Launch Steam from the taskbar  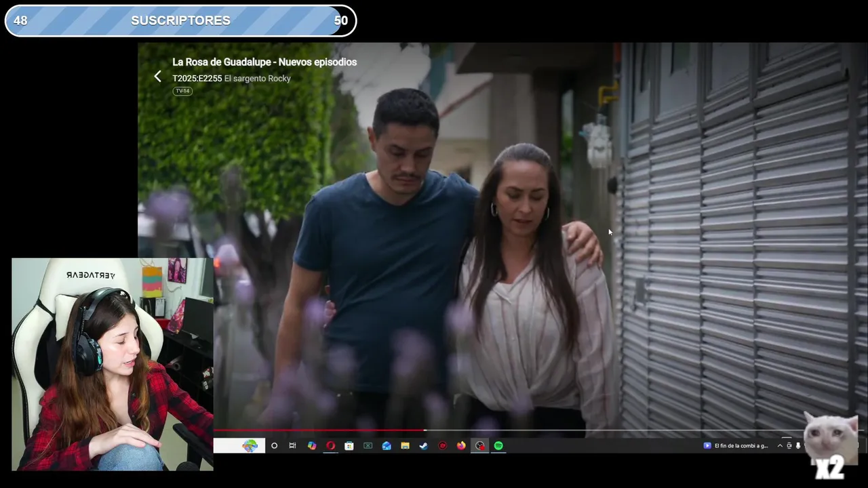(423, 445)
